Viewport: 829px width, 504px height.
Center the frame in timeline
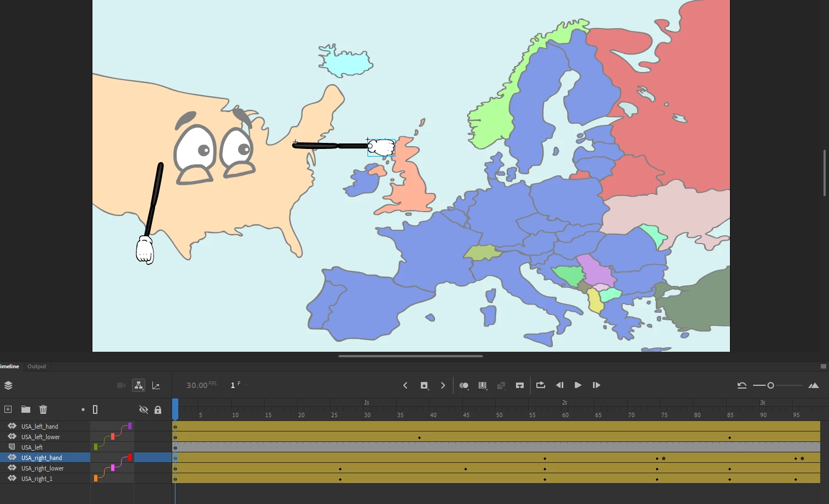520,385
